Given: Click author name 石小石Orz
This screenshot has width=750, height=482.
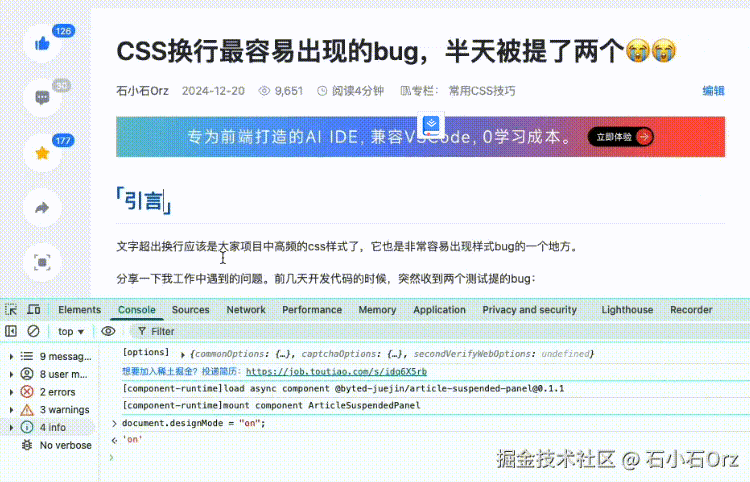Looking at the screenshot, I should click(x=142, y=91).
